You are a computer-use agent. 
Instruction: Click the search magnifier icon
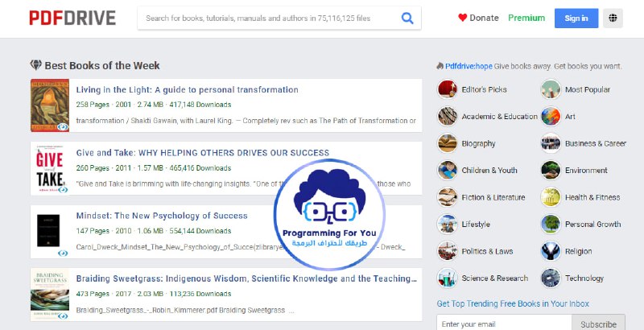[407, 18]
